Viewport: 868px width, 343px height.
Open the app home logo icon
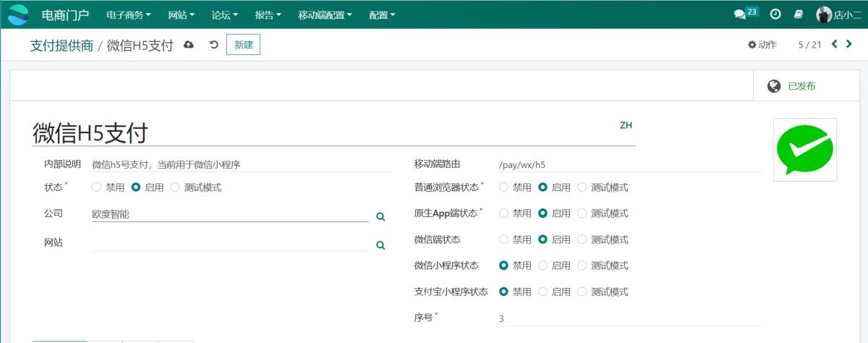[x=18, y=14]
